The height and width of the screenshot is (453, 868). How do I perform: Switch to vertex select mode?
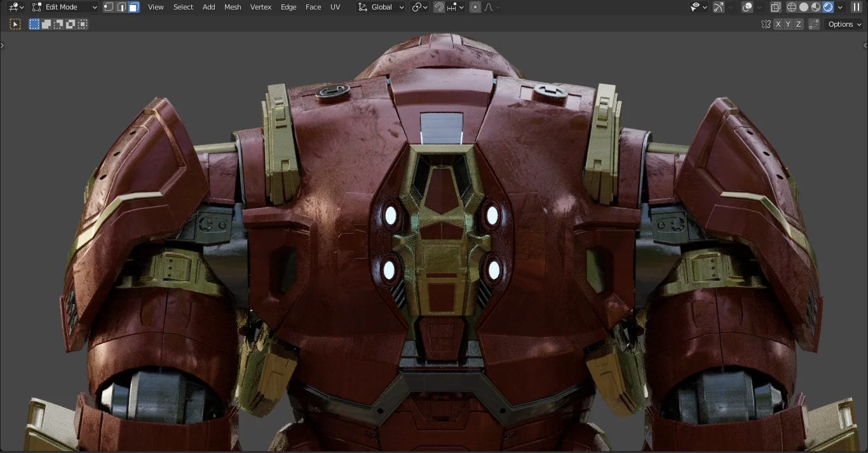109,7
